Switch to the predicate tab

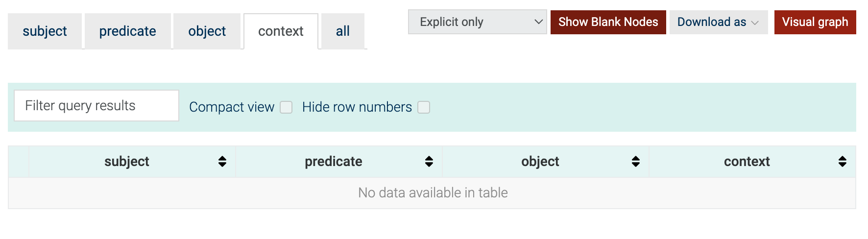[127, 31]
